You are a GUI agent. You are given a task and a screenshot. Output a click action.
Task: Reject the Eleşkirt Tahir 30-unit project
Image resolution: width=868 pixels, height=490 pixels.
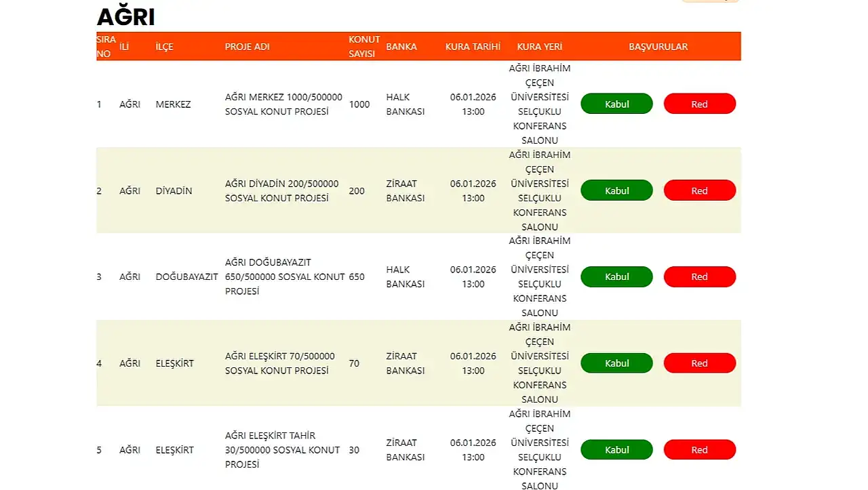(699, 450)
